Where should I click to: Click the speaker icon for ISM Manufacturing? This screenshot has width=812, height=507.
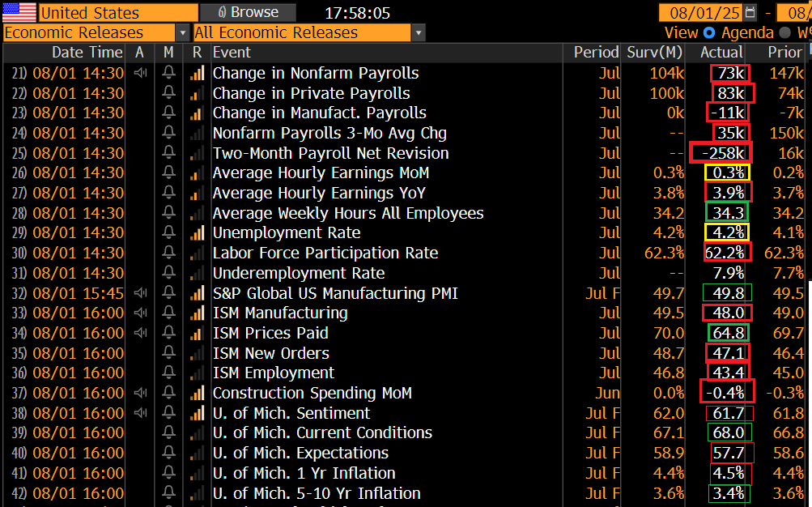click(x=140, y=313)
